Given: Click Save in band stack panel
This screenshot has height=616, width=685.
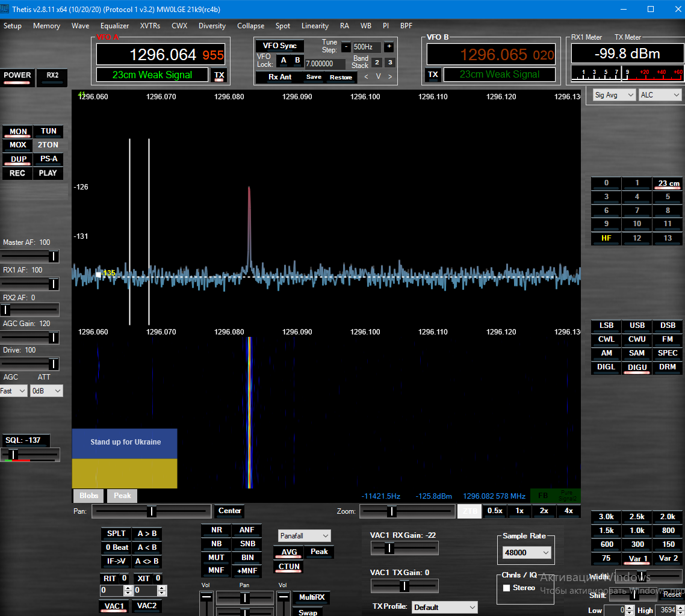Looking at the screenshot, I should coord(314,77).
